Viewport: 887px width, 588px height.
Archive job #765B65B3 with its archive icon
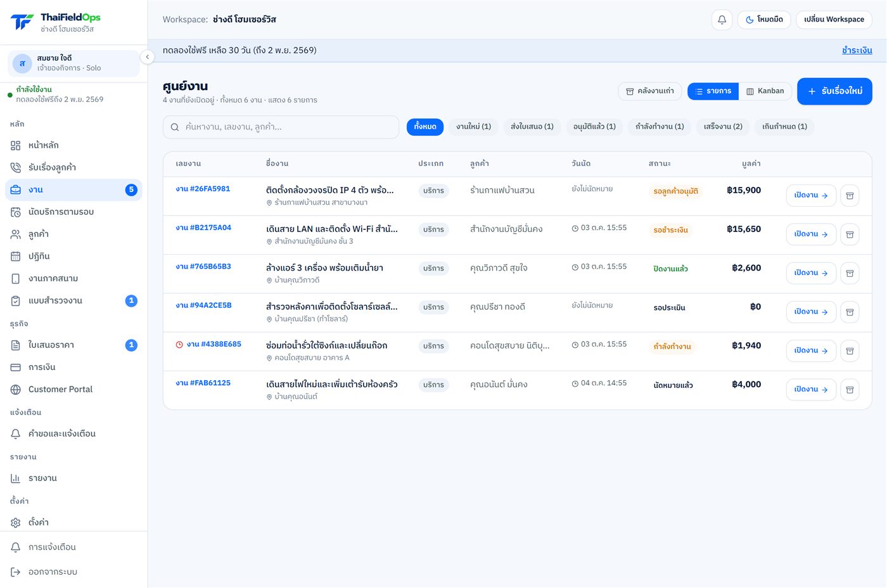point(850,273)
